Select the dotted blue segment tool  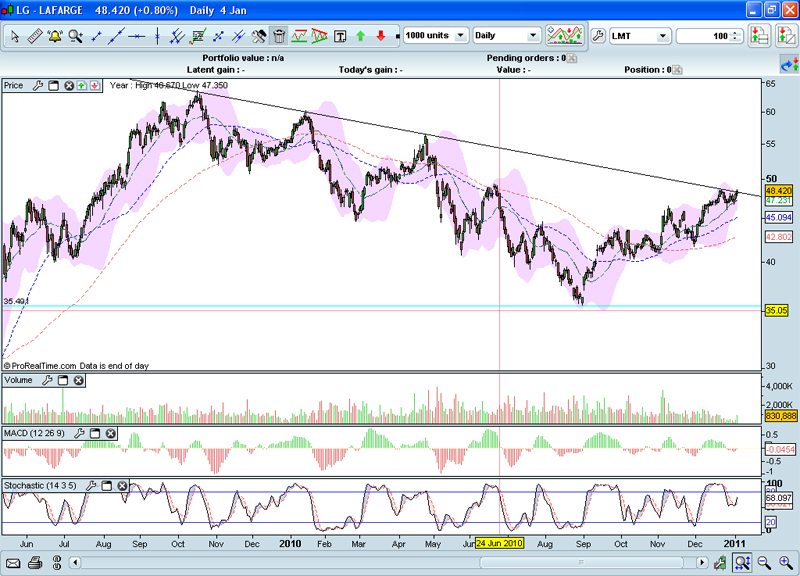point(218,36)
